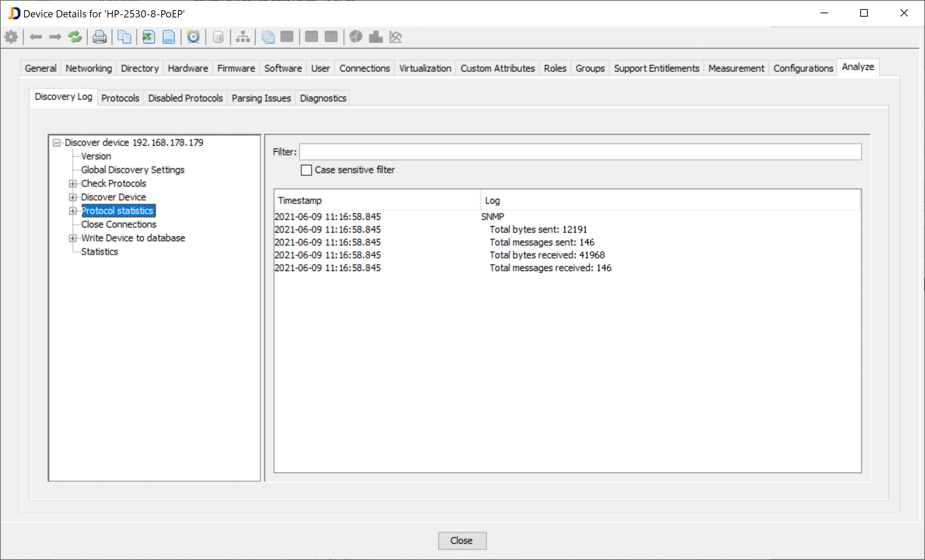Expand the Check Protocols tree node
The image size is (925, 560).
coord(73,184)
